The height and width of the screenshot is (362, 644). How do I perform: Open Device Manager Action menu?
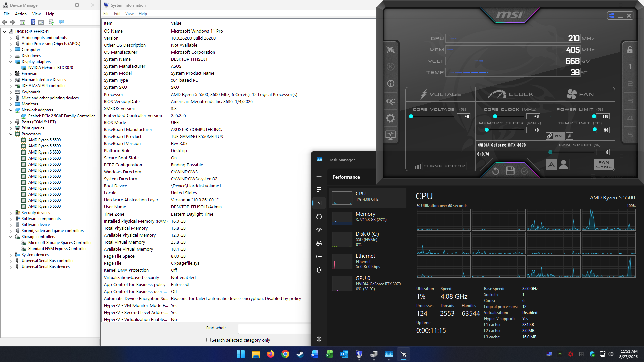pyautogui.click(x=21, y=14)
